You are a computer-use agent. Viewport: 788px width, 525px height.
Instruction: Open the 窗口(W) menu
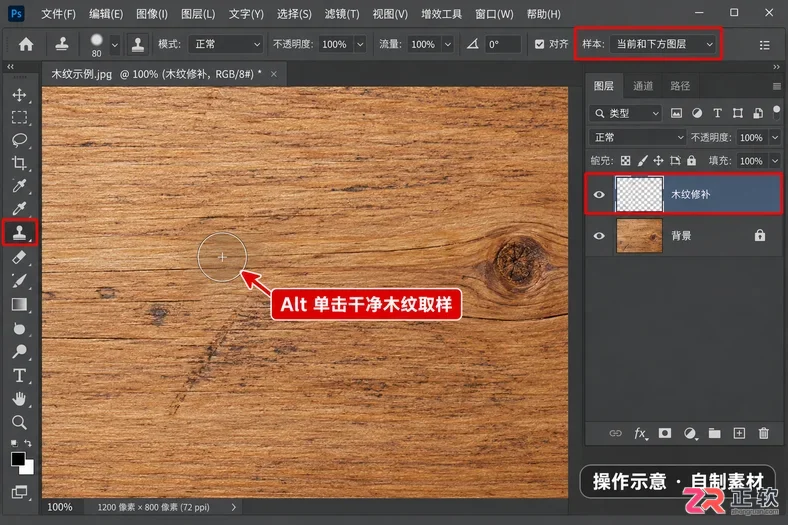pyautogui.click(x=495, y=14)
